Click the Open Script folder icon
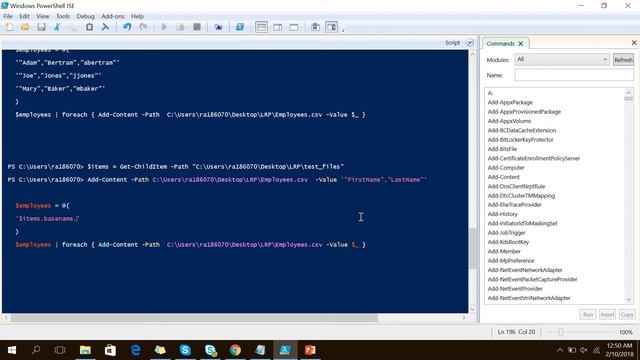The image size is (640, 360). (x=25, y=27)
